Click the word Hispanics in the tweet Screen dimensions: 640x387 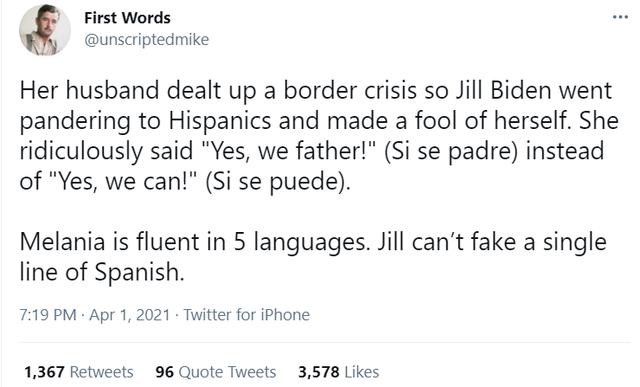pos(220,121)
